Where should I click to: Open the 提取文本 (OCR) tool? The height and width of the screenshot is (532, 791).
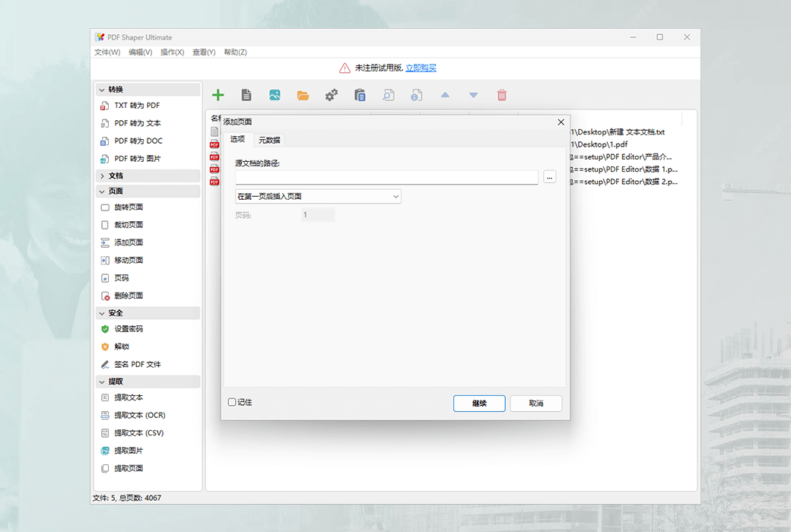135,415
